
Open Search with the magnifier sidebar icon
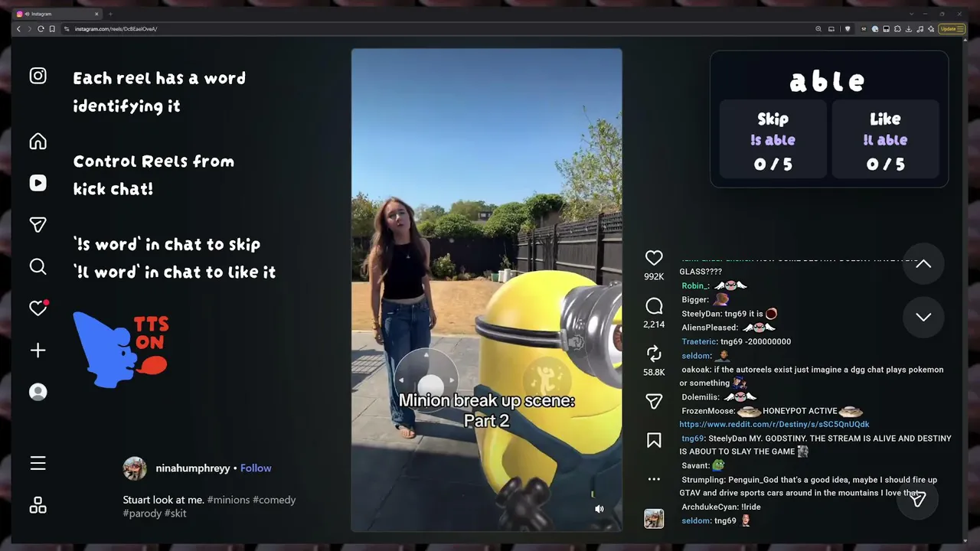[38, 266]
